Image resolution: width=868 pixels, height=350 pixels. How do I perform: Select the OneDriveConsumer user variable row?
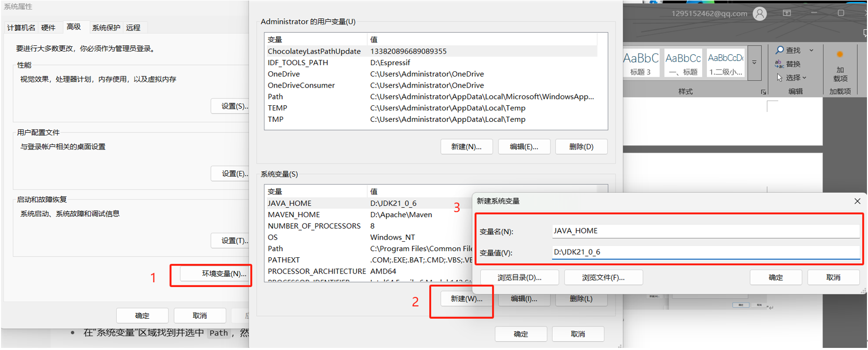pyautogui.click(x=431, y=85)
